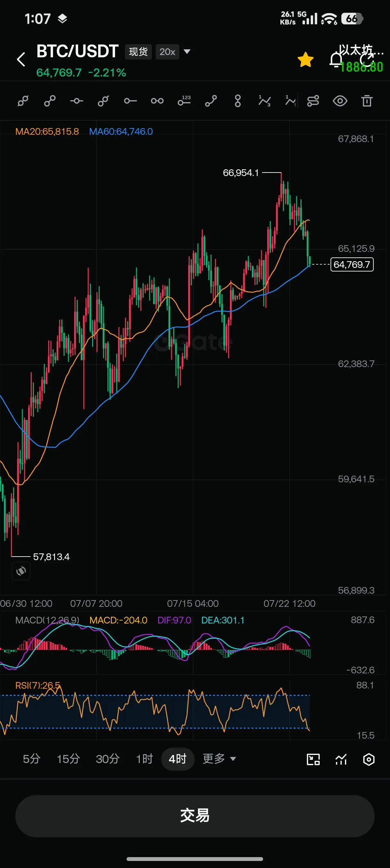Tap the layers icon beside the clock
This screenshot has width=390, height=868.
(63, 19)
